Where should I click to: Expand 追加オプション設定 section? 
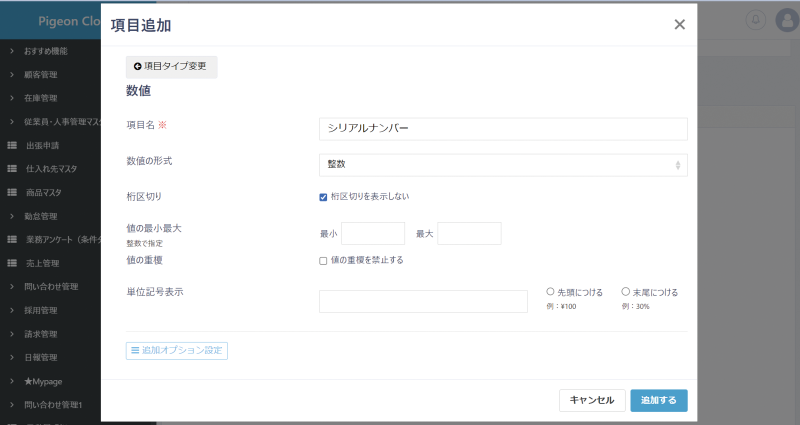click(x=177, y=351)
